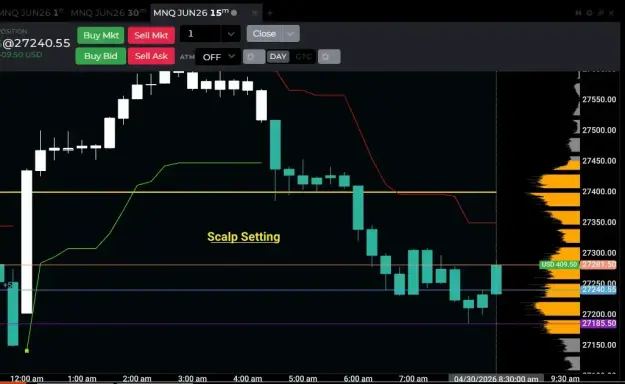Select GTC time-in-force
Screen dimensions: 625x384
[x=303, y=57]
